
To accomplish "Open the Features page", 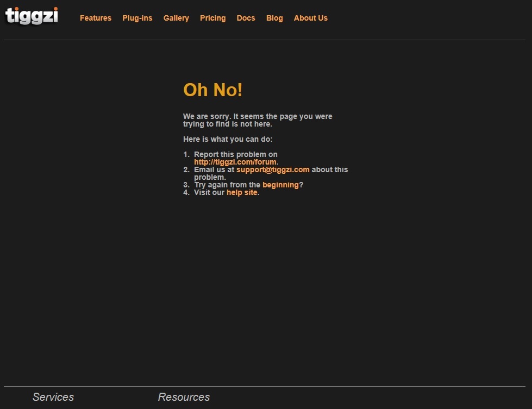I will (96, 18).
